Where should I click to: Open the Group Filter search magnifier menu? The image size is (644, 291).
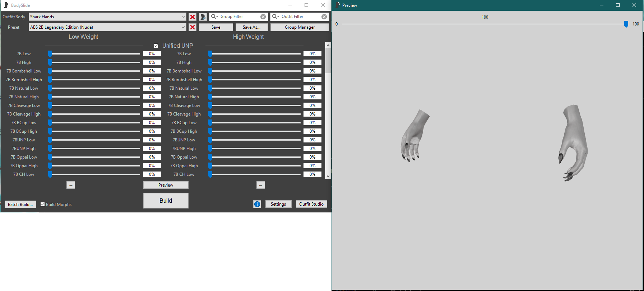[x=215, y=17]
